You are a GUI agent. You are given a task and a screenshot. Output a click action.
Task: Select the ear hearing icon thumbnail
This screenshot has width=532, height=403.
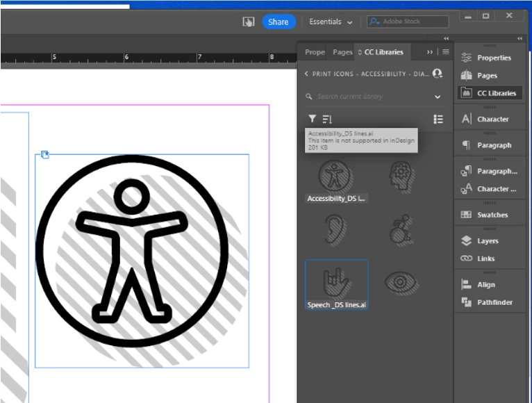click(x=335, y=230)
